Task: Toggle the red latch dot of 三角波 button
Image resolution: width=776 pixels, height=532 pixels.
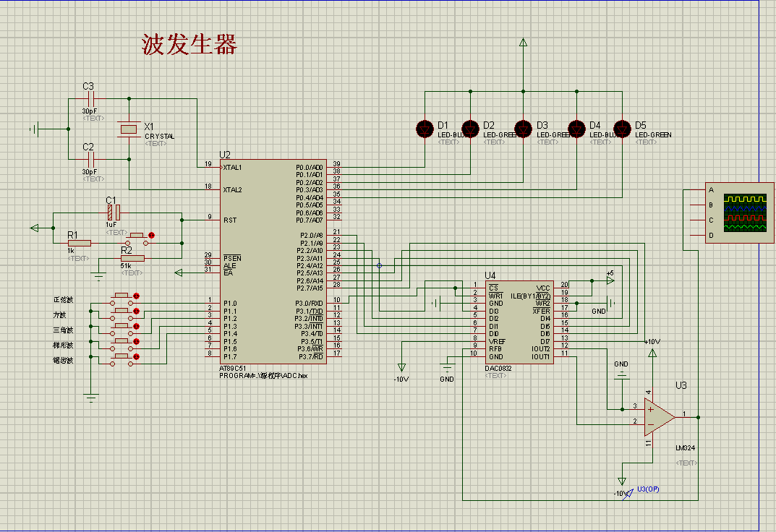Action: [x=136, y=326]
